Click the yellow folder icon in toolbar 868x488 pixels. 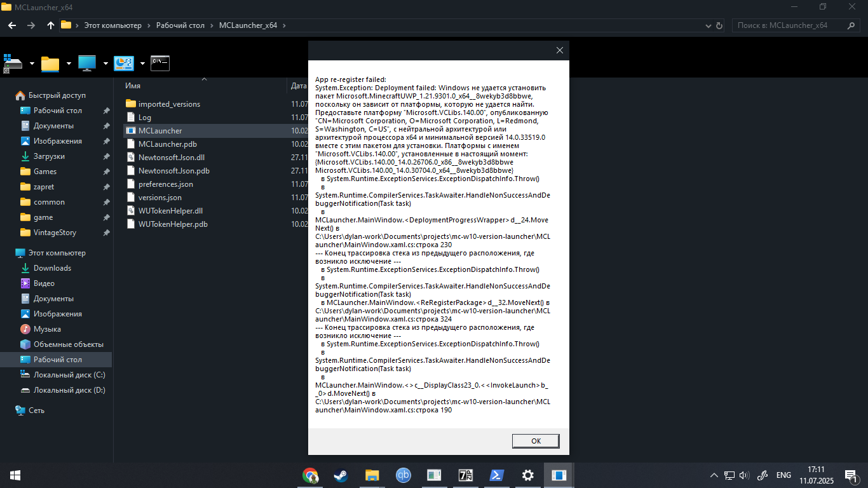[50, 64]
